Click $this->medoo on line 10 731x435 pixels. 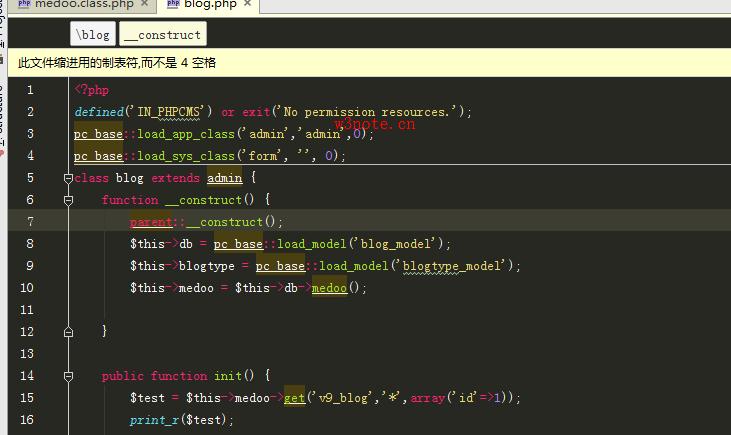click(172, 288)
